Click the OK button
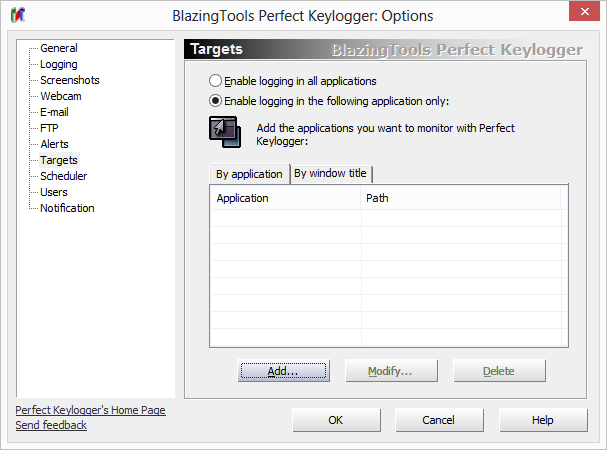The width and height of the screenshot is (607, 450). click(x=336, y=420)
